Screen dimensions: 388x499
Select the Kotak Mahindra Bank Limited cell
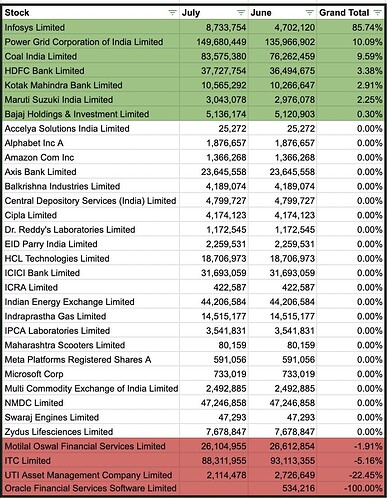coord(91,85)
